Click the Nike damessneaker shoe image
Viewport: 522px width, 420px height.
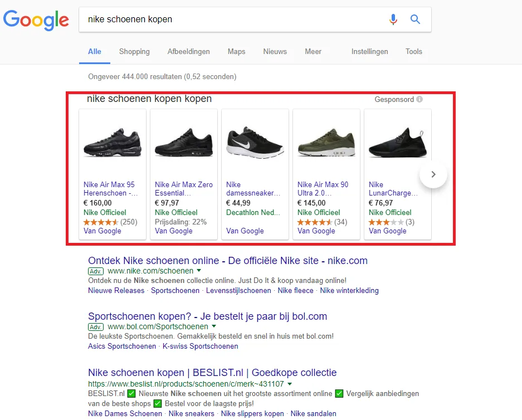pyautogui.click(x=255, y=143)
